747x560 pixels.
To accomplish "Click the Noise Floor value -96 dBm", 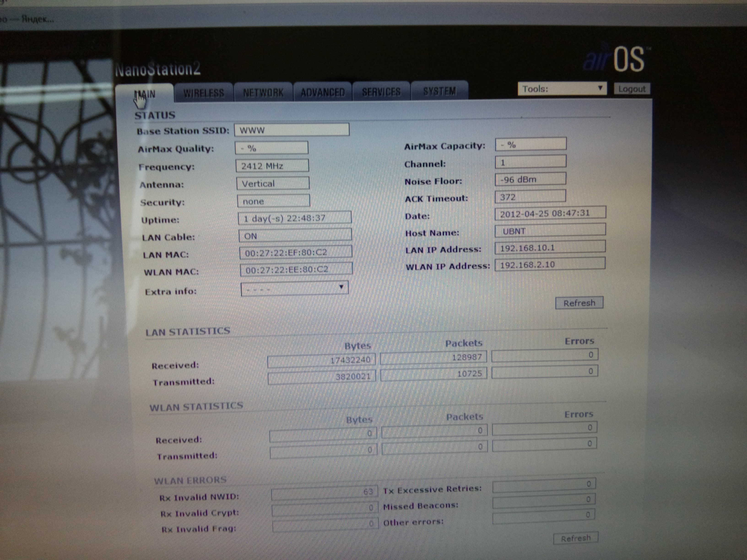I will click(530, 179).
